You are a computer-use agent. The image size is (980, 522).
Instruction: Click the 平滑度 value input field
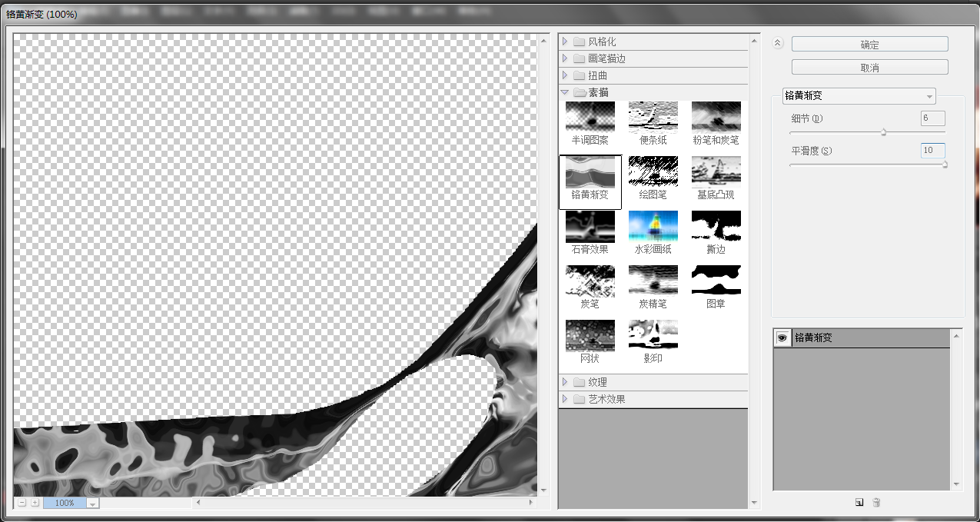click(932, 150)
